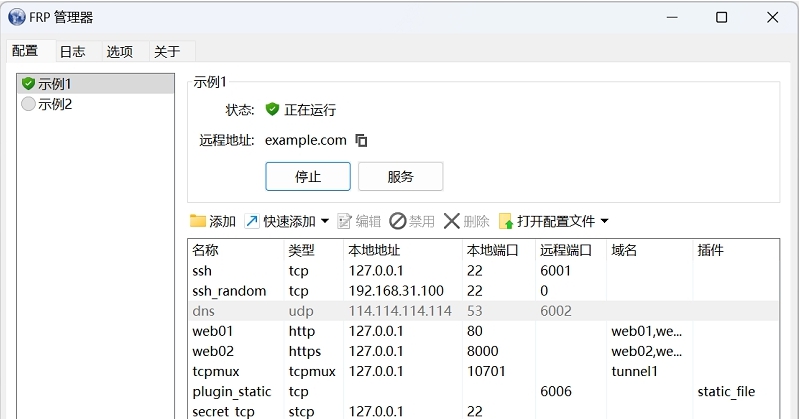This screenshot has width=802, height=419.
Task: Click the 正在运行 status text
Action: pos(310,109)
